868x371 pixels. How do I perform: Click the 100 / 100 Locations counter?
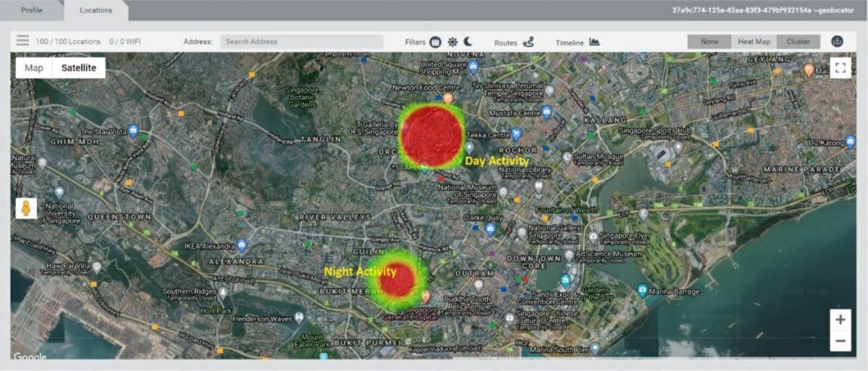click(x=68, y=42)
